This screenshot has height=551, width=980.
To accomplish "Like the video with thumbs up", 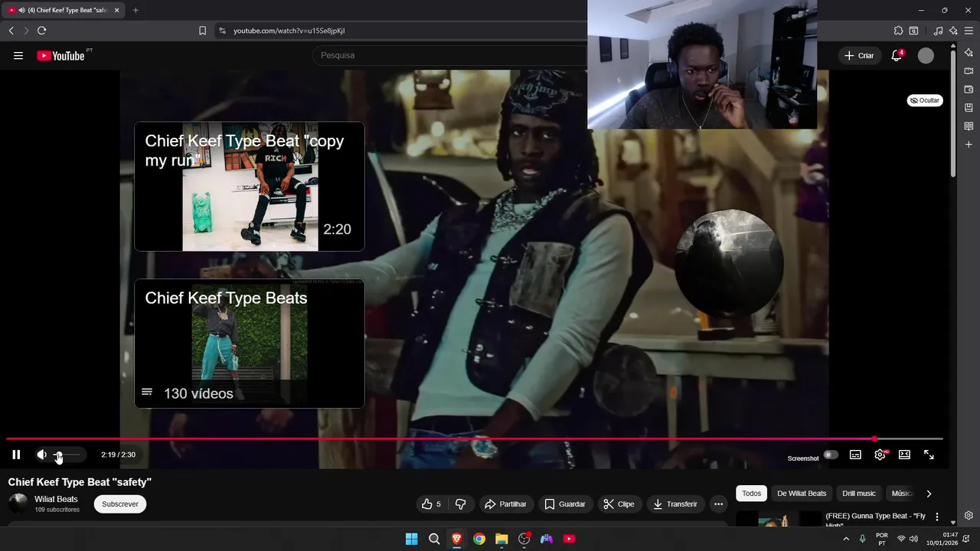I will (431, 504).
